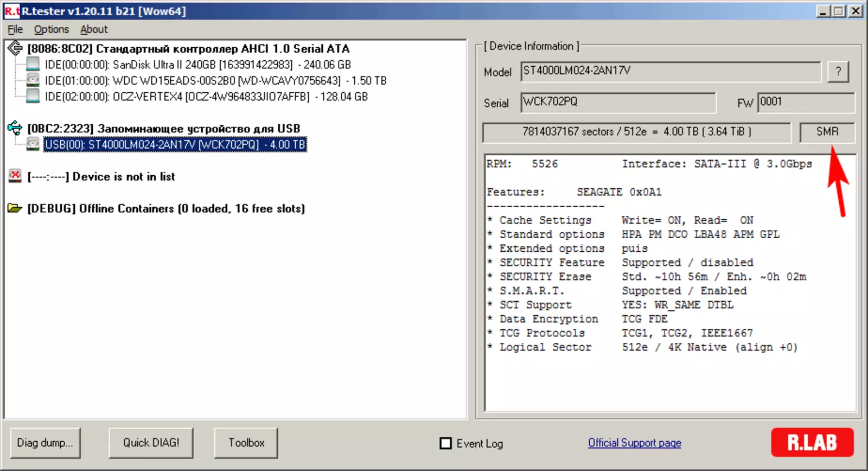This screenshot has height=471, width=868.
Task: Open the Options menu
Action: tap(52, 29)
